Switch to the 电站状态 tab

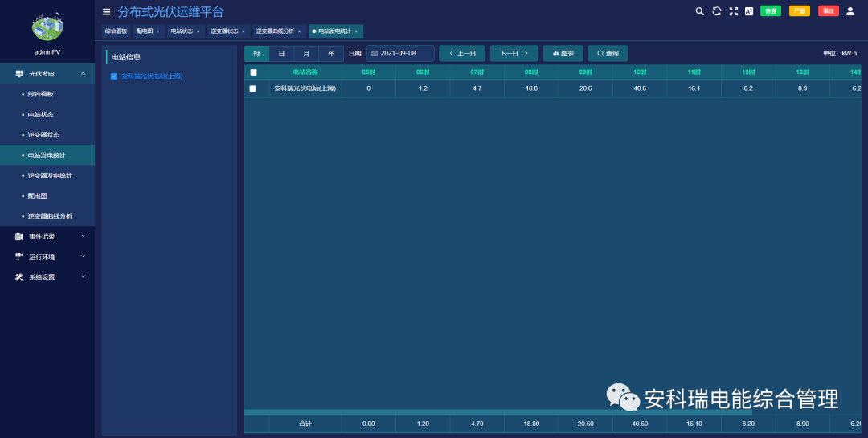pyautogui.click(x=182, y=31)
